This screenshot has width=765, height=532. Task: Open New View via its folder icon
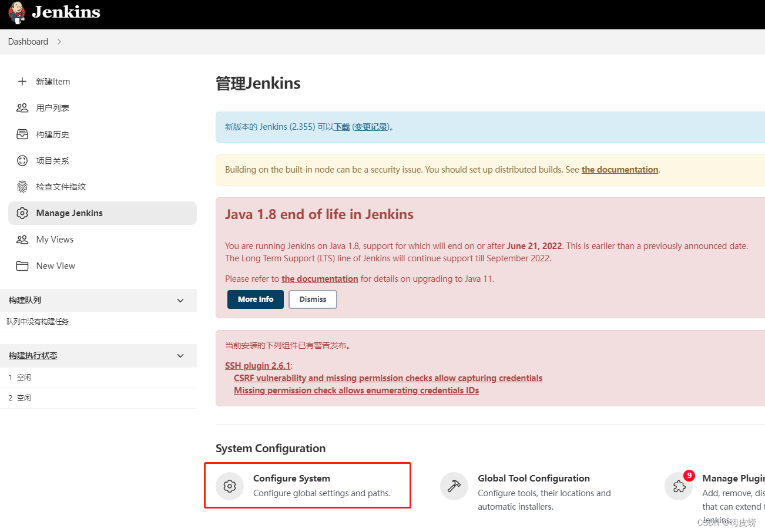point(22,265)
